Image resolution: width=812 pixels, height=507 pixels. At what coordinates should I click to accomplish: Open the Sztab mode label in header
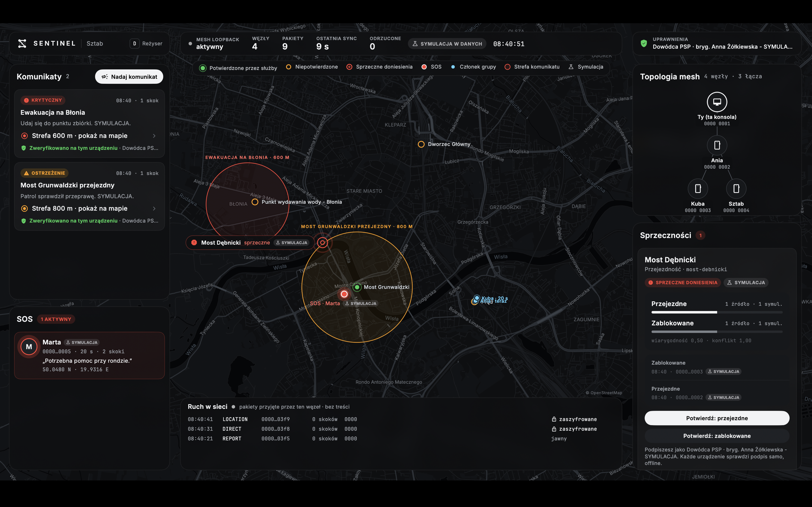[x=95, y=44]
